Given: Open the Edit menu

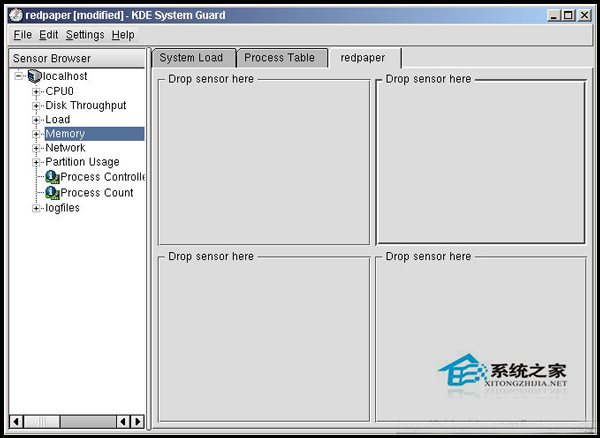Looking at the screenshot, I should [48, 35].
